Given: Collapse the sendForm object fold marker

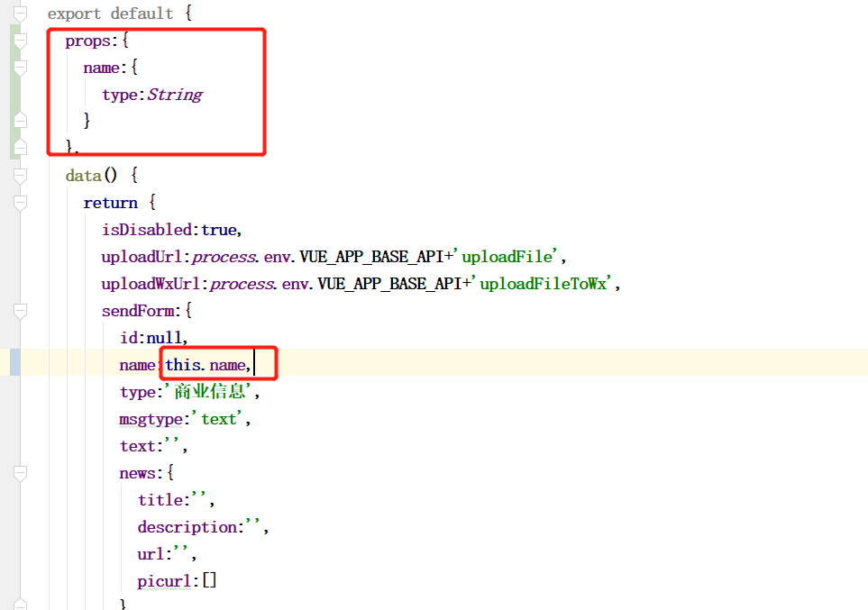Looking at the screenshot, I should 20,311.
